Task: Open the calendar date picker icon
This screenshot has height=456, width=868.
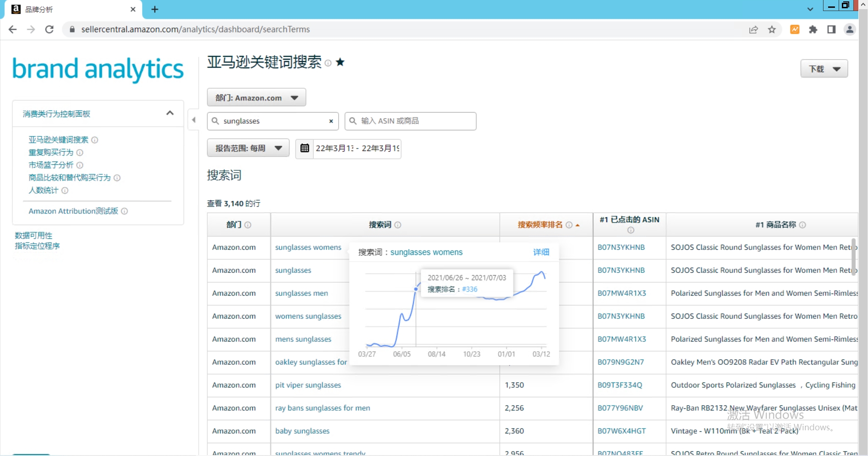Action: tap(305, 148)
